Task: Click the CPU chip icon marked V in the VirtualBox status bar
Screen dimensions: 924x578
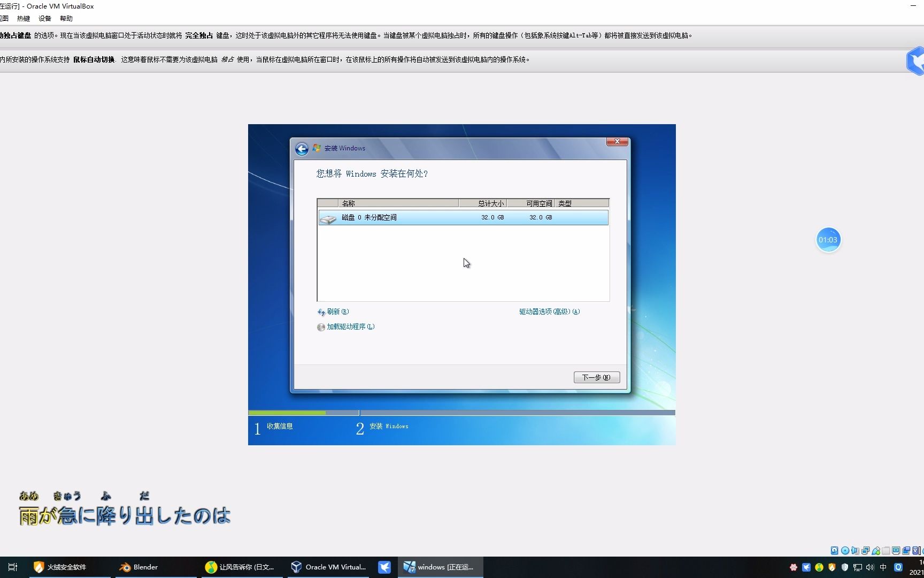Action: (x=915, y=550)
